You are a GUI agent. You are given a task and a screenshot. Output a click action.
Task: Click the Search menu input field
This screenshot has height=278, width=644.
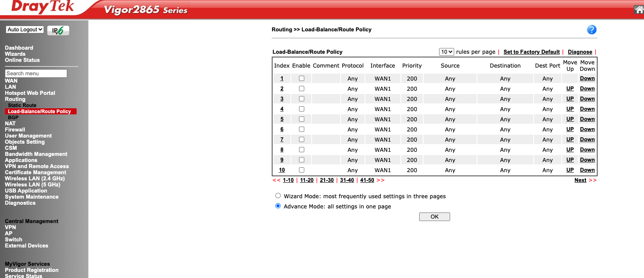36,74
